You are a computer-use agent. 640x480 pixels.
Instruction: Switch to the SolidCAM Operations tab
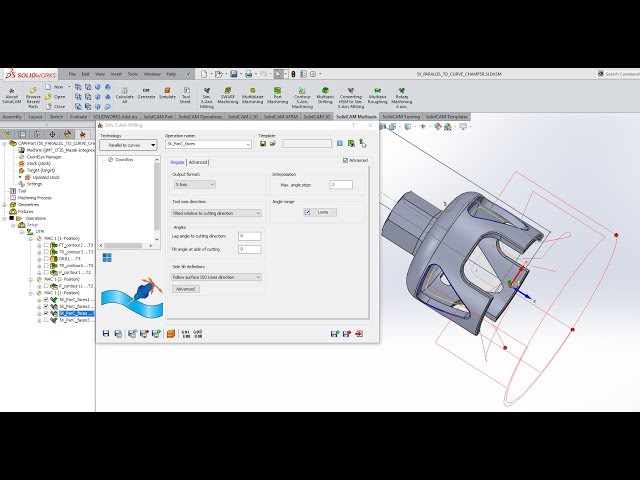pos(200,117)
